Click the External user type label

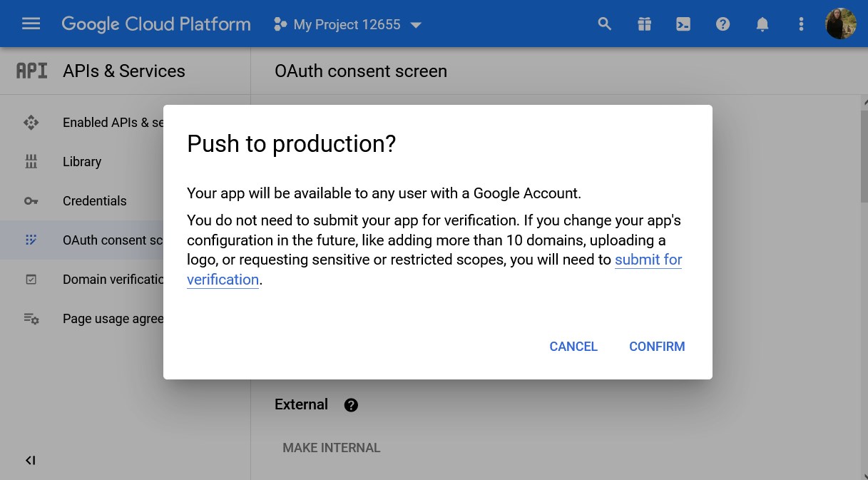click(301, 404)
